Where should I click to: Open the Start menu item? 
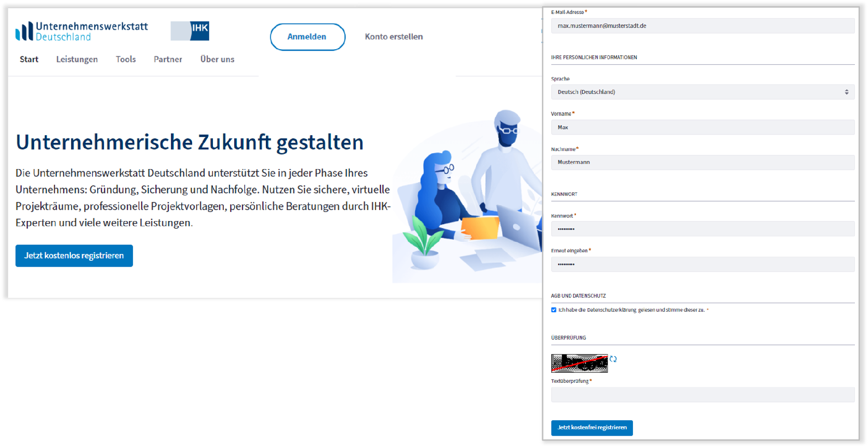click(x=29, y=59)
